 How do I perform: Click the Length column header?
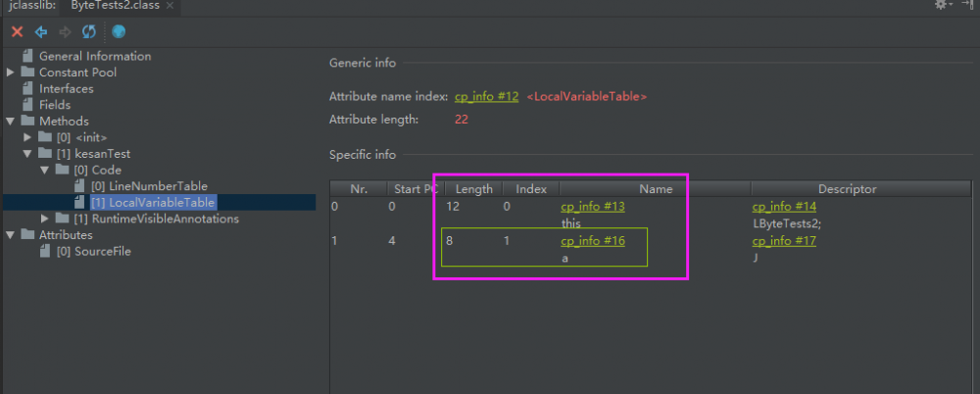pos(473,189)
